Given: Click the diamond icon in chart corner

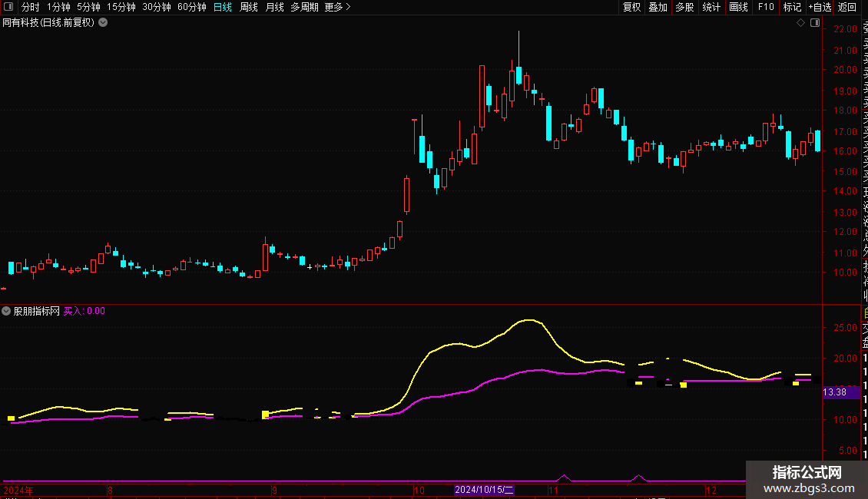Looking at the screenshot, I should tap(800, 23).
